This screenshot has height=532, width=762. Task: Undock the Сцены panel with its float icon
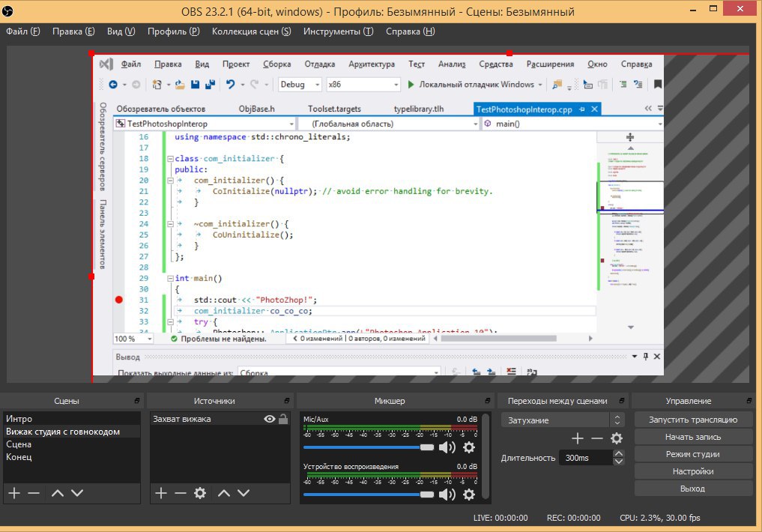pyautogui.click(x=137, y=401)
